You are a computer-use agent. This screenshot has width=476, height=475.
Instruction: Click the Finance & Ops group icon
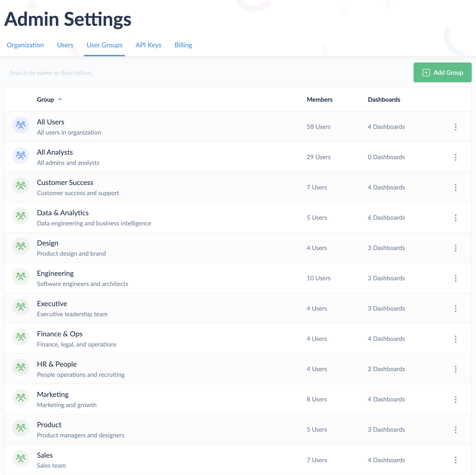tap(21, 337)
